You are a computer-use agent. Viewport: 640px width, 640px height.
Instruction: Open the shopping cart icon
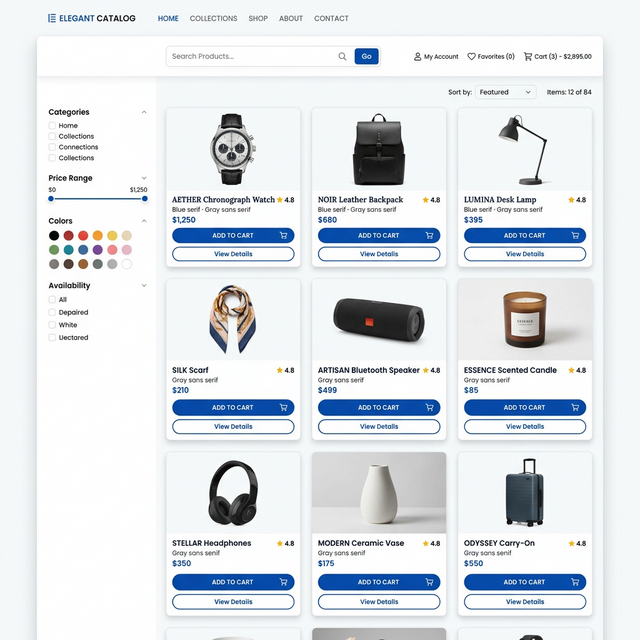pos(528,57)
